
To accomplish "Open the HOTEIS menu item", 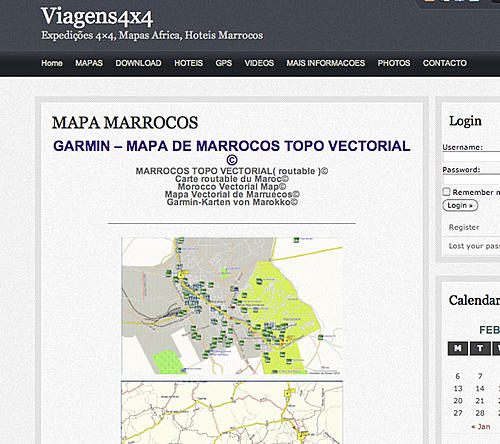I will [x=188, y=63].
